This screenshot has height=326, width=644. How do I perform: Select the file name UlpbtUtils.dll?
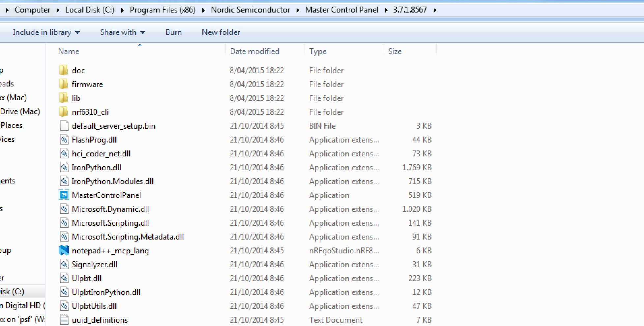(94, 306)
